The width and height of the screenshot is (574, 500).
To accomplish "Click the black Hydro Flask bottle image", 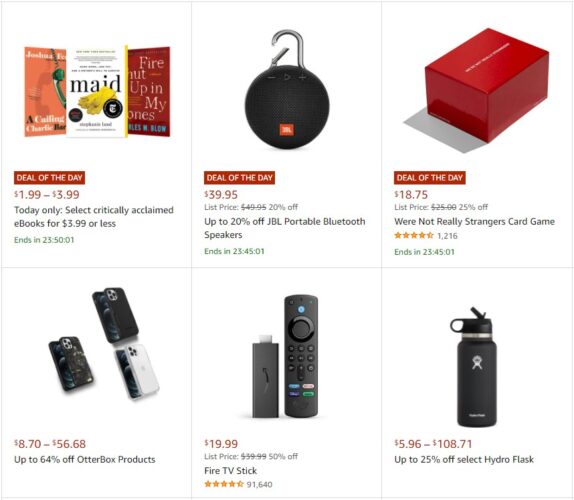I will pyautogui.click(x=474, y=367).
